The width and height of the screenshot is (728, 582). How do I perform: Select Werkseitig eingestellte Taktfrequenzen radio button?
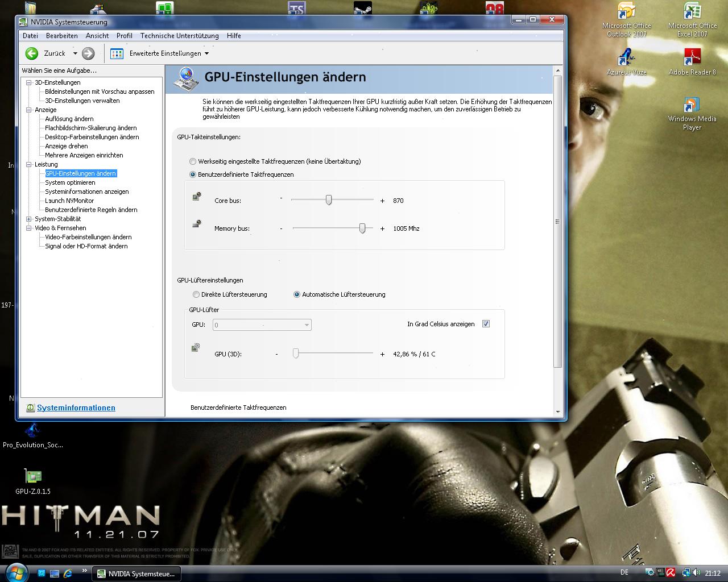pyautogui.click(x=193, y=161)
